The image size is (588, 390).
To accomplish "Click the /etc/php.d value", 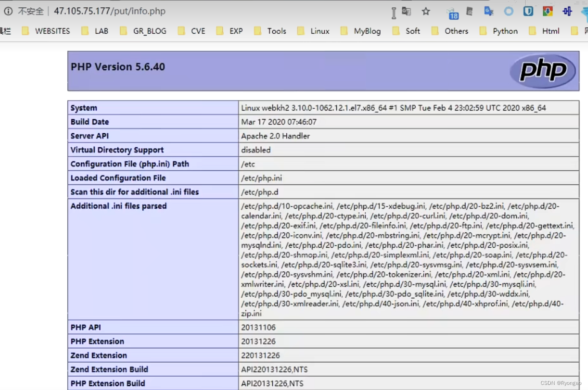I will (259, 192).
